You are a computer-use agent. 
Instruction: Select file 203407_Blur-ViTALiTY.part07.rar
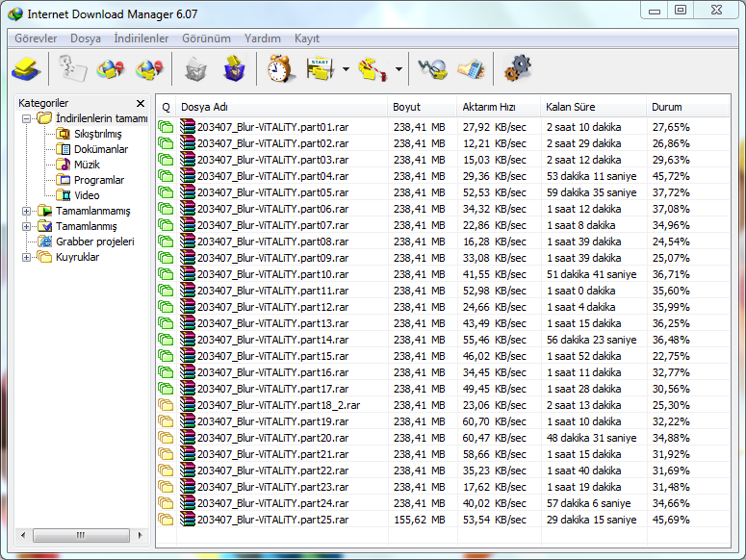pos(272,225)
